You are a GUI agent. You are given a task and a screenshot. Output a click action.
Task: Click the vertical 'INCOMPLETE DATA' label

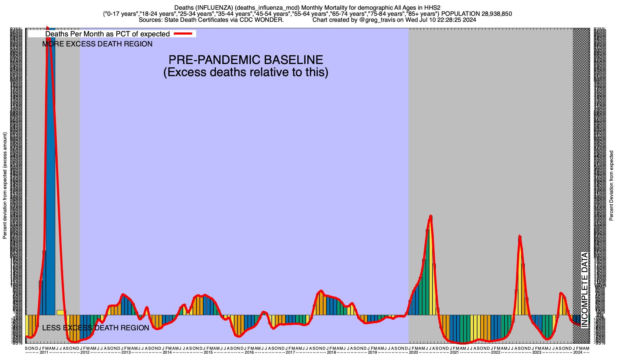point(584,290)
